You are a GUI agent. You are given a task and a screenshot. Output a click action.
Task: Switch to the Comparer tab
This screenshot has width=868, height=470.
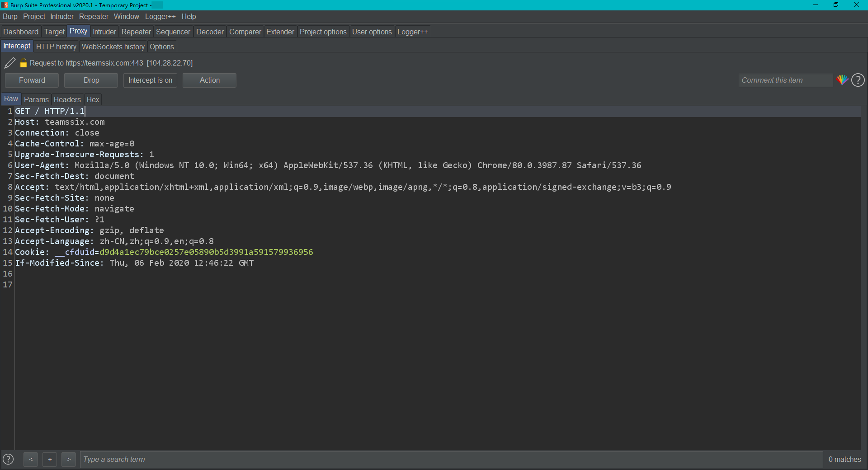tap(245, 32)
